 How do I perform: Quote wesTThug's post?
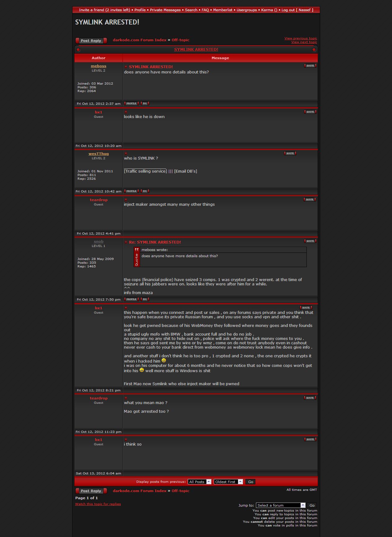pyautogui.click(x=290, y=153)
